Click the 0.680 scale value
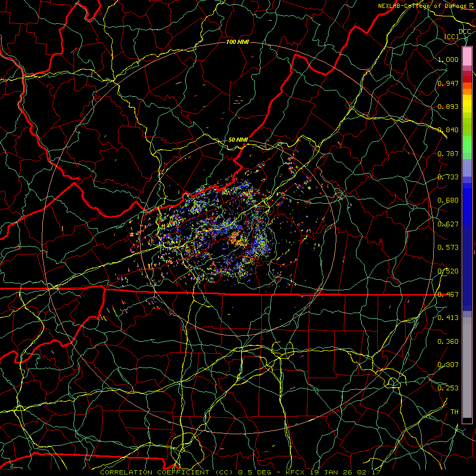476x476 pixels. 448,200
